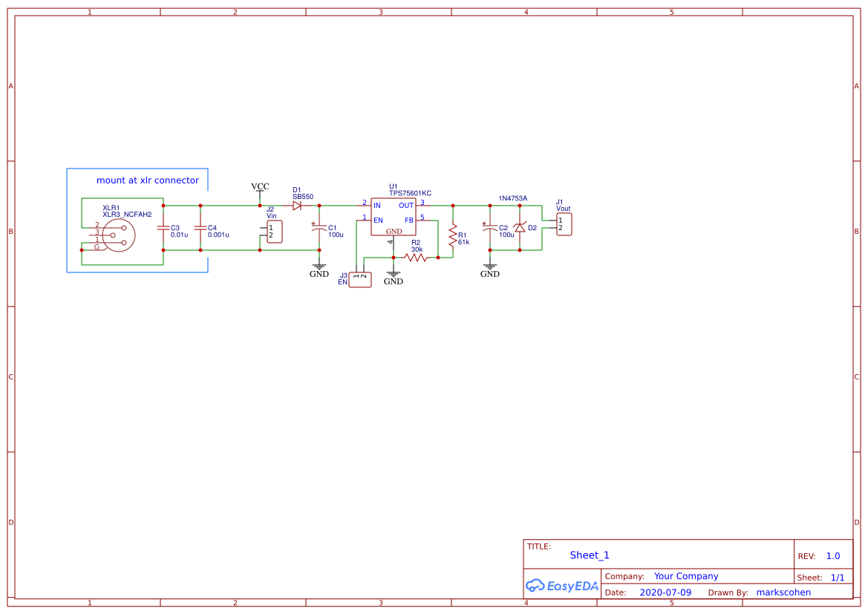The height and width of the screenshot is (614, 868).
Task: Select the SB550 diode value text
Action: pos(303,197)
